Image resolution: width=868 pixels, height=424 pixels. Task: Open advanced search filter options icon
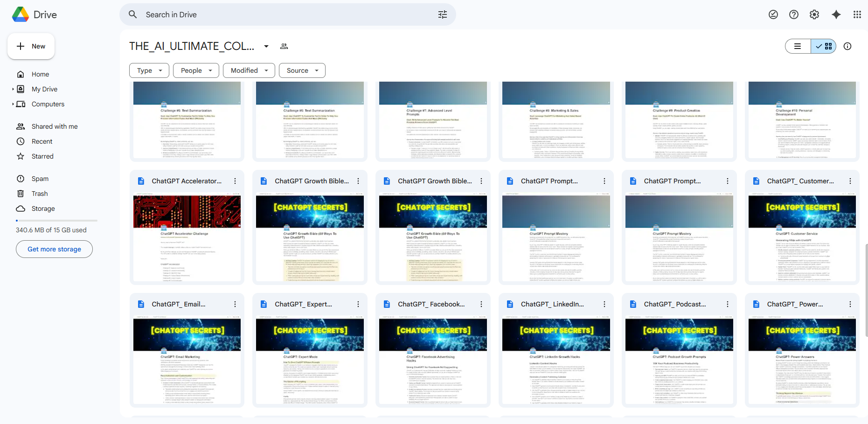coord(443,14)
